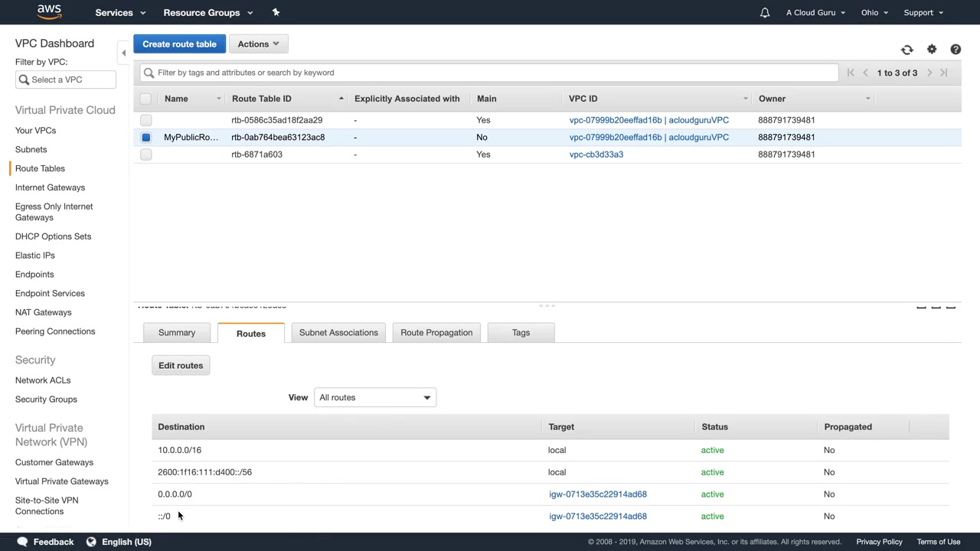This screenshot has height=551, width=980.
Task: Check the rtb-6871a603 row checkbox
Action: click(x=145, y=155)
